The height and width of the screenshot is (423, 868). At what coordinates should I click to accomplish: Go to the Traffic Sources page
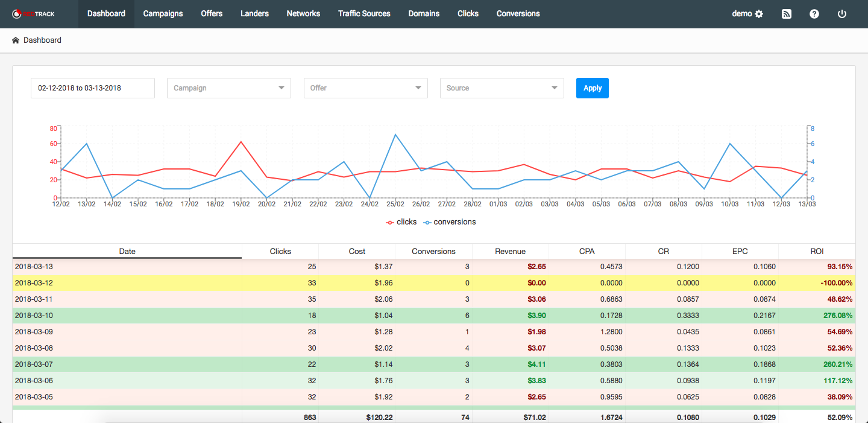[364, 14]
